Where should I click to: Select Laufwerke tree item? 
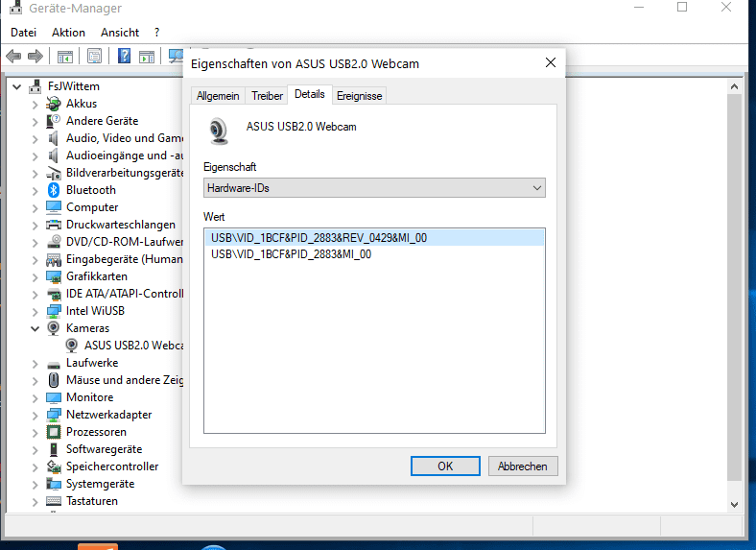92,363
